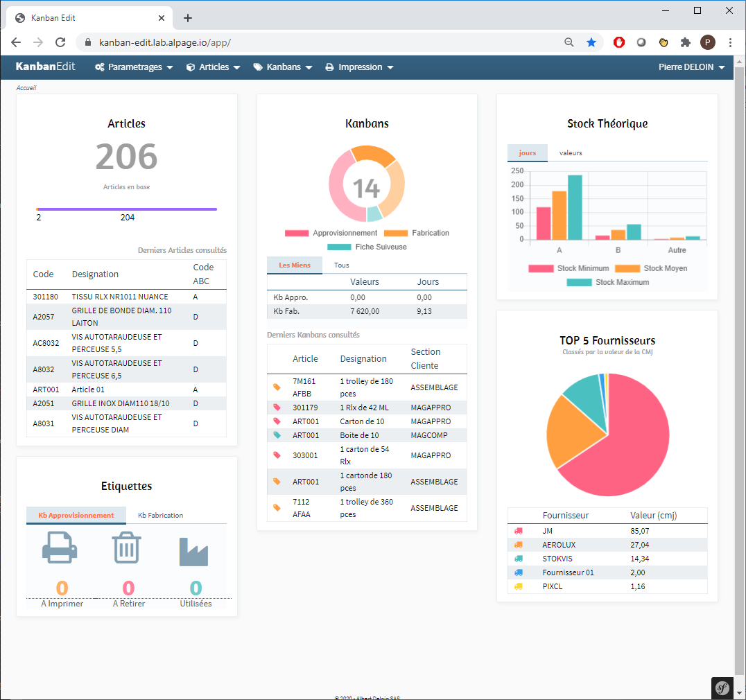This screenshot has width=746, height=700.
Task: Click the KanbanEdit brand link
Action: click(46, 67)
